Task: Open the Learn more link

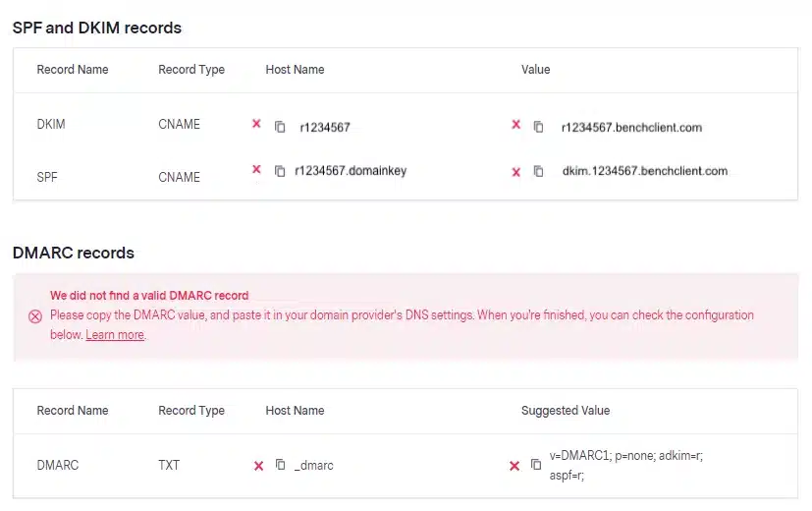Action: click(115, 335)
